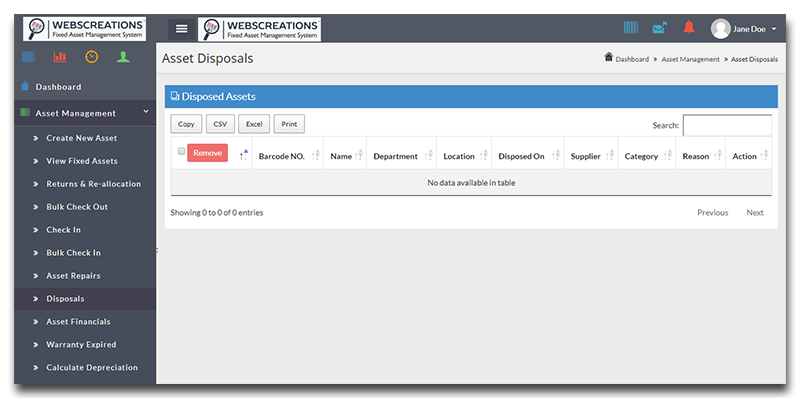This screenshot has height=398, width=800.
Task: Click 'Showing 0 to 0 of 0 entries' text
Action: [x=217, y=213]
